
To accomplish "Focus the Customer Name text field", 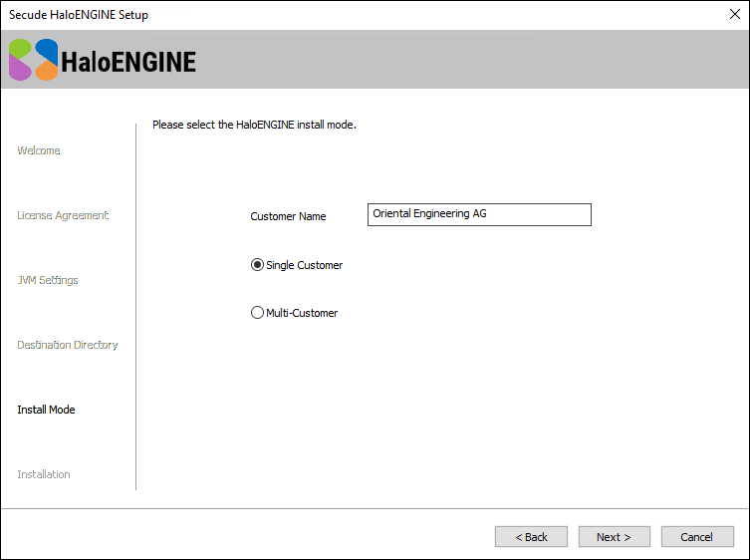I will pos(478,214).
